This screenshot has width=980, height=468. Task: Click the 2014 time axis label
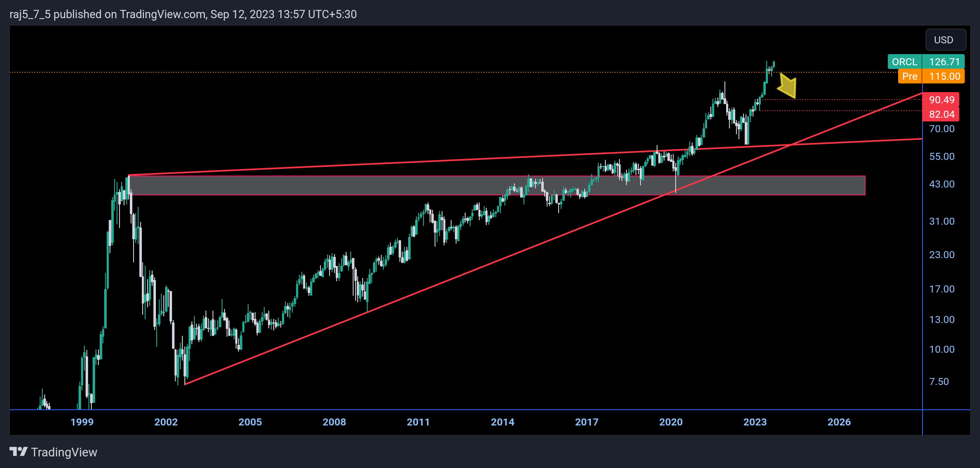502,422
